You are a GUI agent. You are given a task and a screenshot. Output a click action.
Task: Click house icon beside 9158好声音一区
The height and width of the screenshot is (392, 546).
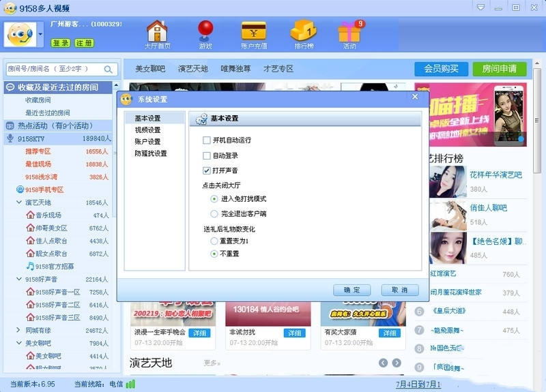tap(30, 292)
